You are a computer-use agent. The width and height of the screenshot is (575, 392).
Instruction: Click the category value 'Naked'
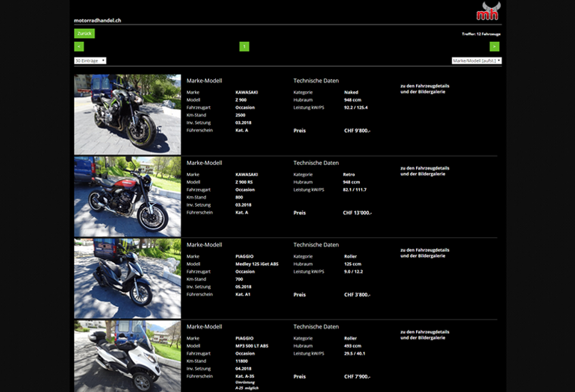coord(351,93)
